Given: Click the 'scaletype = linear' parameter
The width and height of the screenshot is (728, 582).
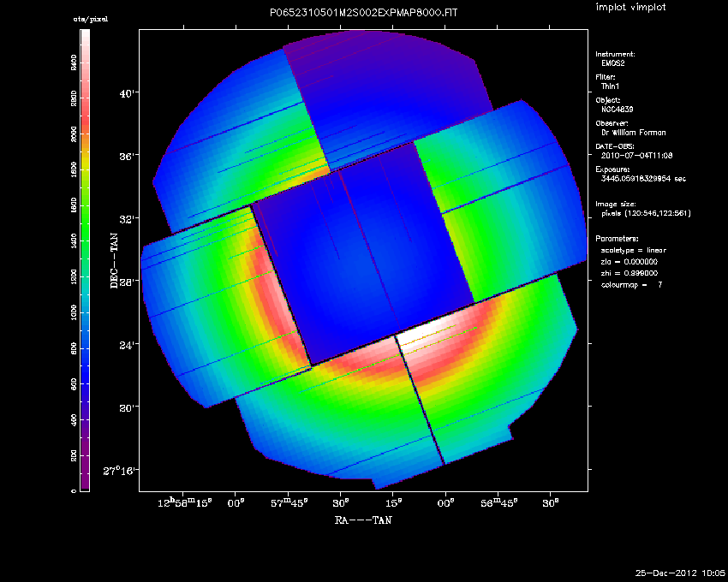Looking at the screenshot, I should pyautogui.click(x=633, y=251).
